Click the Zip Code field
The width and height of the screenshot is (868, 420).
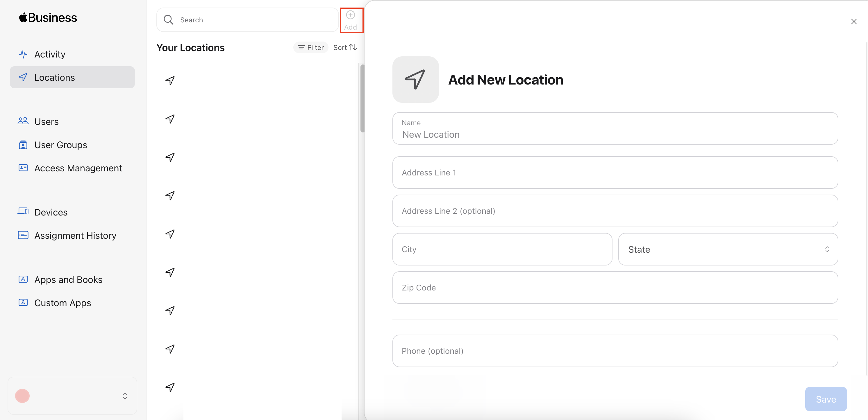click(615, 288)
